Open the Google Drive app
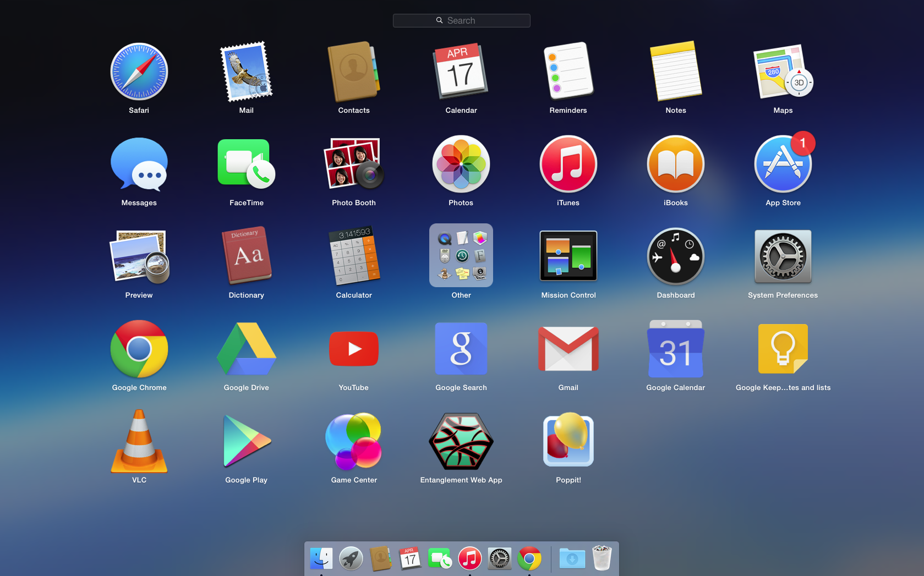The height and width of the screenshot is (576, 924). [x=247, y=349]
